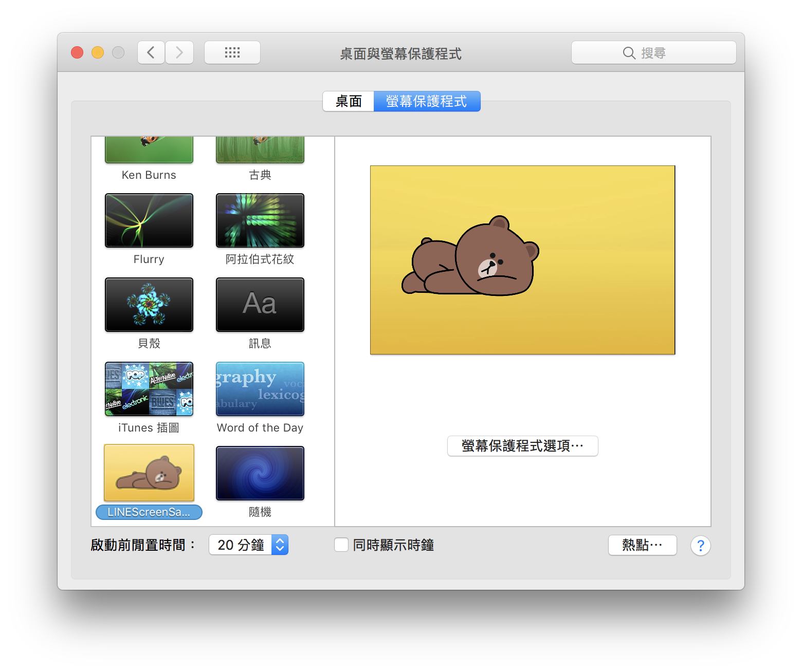Select the iTunes 插圖 screen saver thumbnail
Screen dimensions: 802x672
tap(149, 389)
